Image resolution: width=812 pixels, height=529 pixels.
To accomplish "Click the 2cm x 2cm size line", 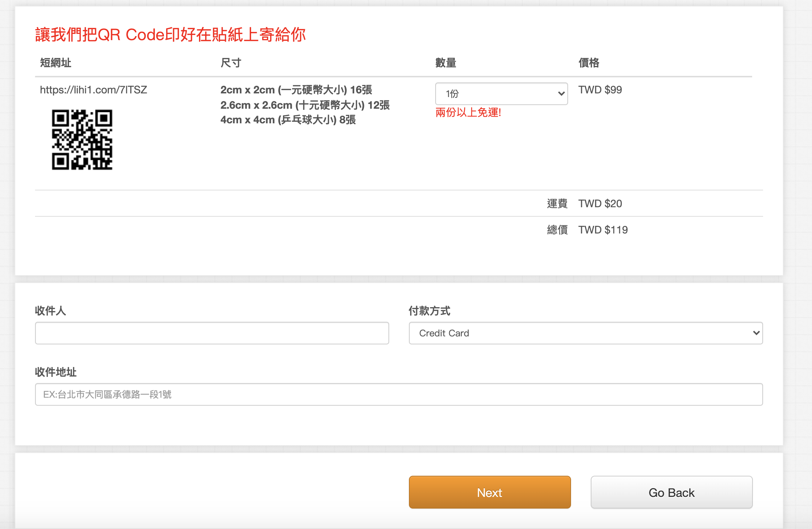I will 296,90.
